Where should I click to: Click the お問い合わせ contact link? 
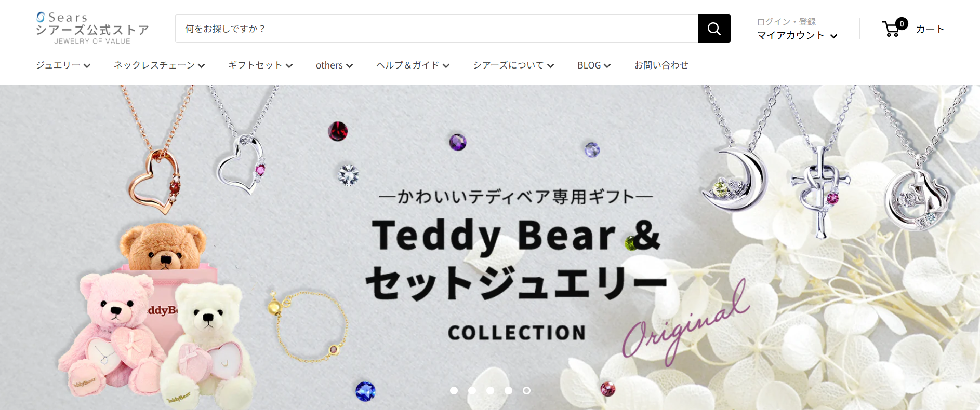click(661, 65)
